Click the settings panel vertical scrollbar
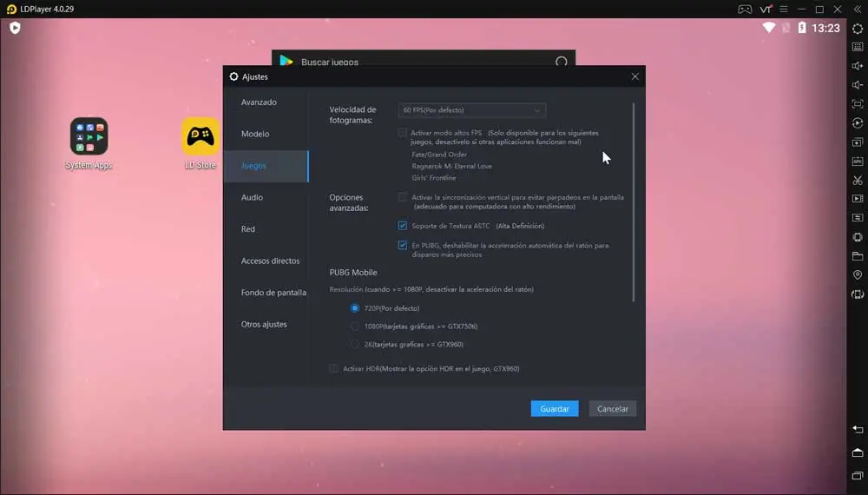 coord(634,202)
